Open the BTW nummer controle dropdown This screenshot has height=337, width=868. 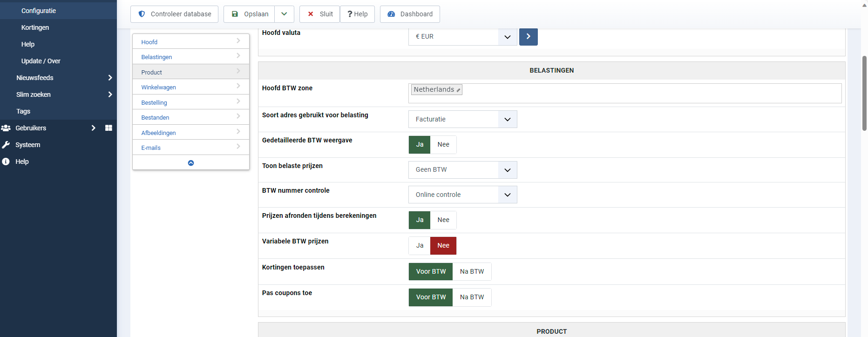click(462, 195)
